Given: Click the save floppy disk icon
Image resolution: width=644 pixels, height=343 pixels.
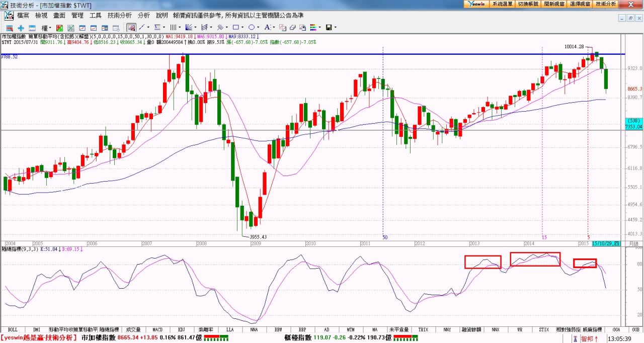Looking at the screenshot, I should point(329,28).
